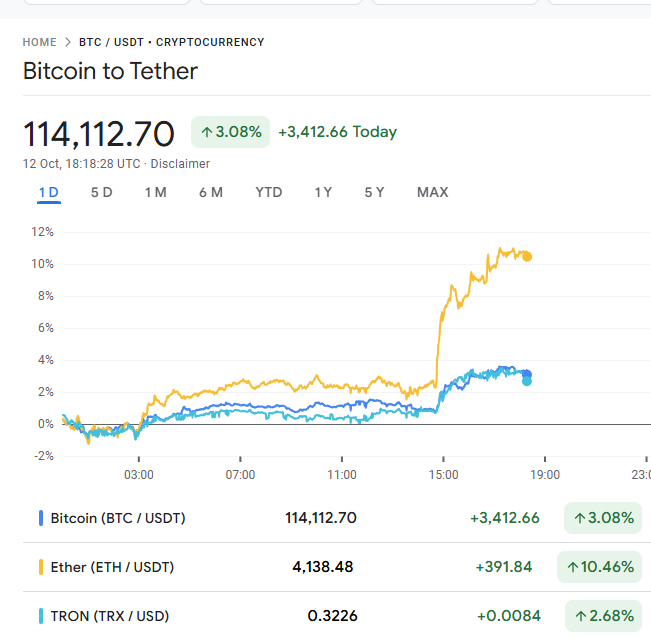Screen dimensions: 651x638
Task: Click the Ether yellow endpoint dot on chart
Action: point(527,257)
